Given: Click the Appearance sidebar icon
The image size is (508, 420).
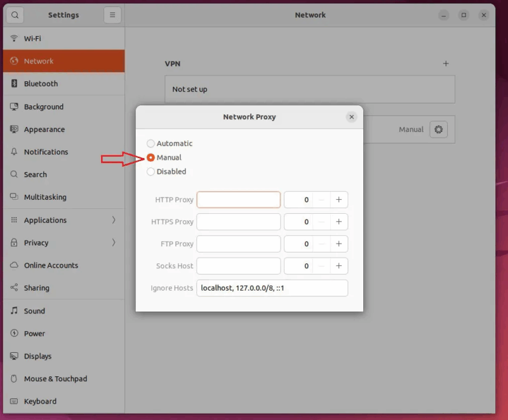Looking at the screenshot, I should click(x=13, y=129).
